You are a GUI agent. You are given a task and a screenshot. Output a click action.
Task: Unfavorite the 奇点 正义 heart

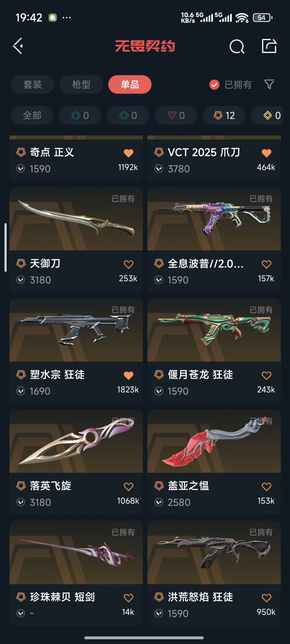[129, 153]
